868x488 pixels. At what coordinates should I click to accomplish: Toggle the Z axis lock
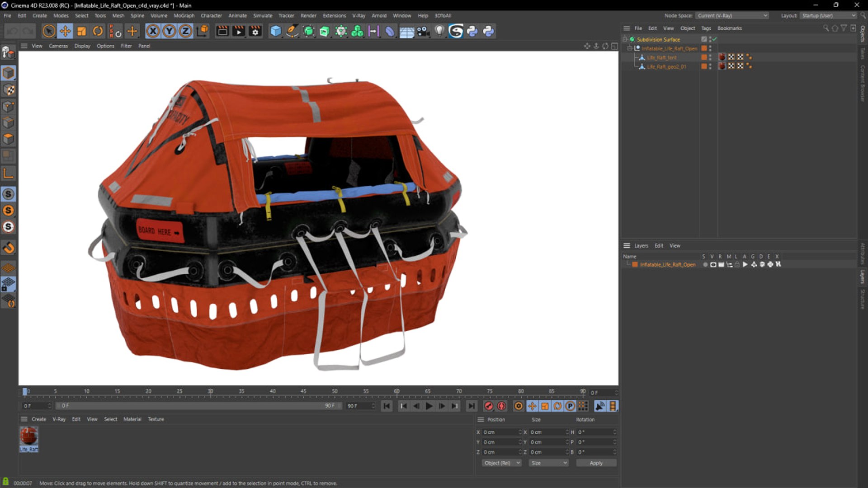pos(185,31)
